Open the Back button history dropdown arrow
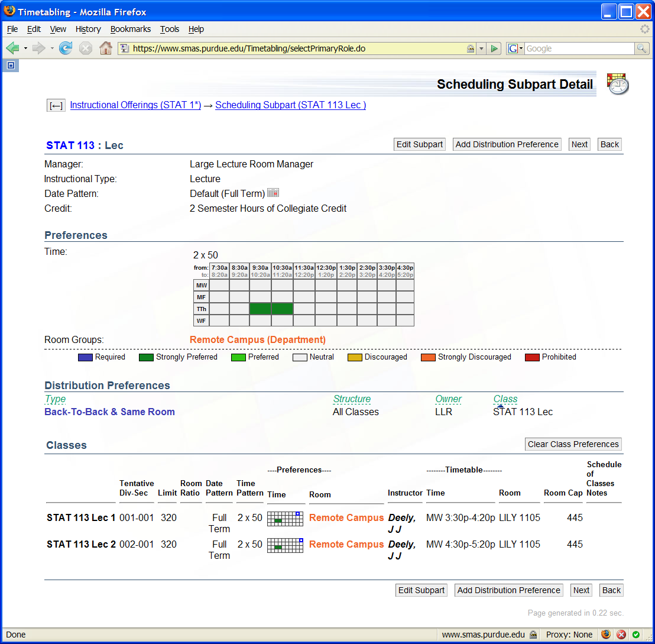The image size is (655, 644). click(x=25, y=48)
